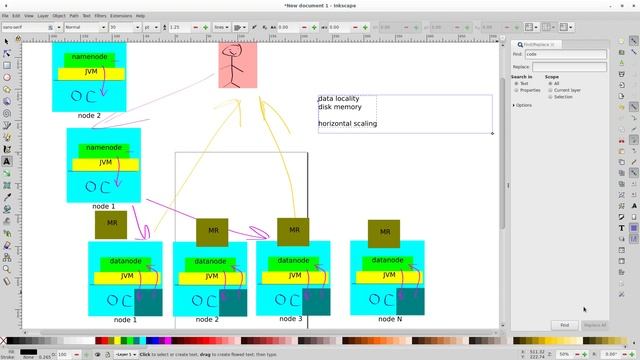Select the 3D box tool
The width and height of the screenshot is (640, 360).
7,101
